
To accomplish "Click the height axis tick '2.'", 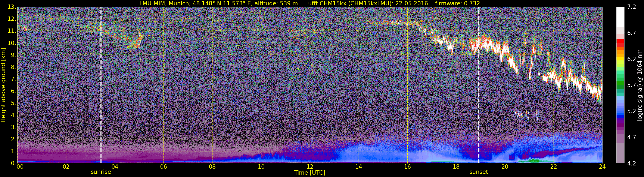I will click(x=13, y=139).
